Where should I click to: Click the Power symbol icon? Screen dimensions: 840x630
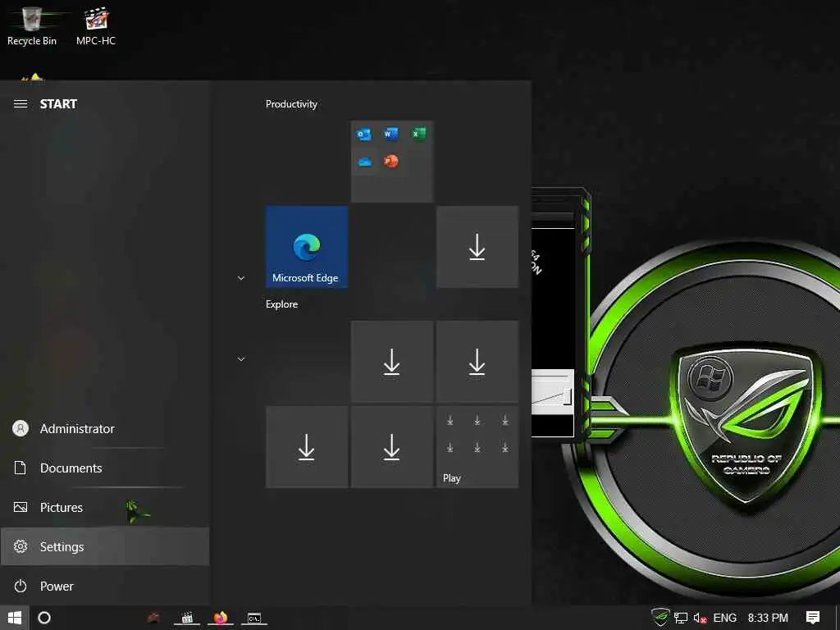(21, 586)
